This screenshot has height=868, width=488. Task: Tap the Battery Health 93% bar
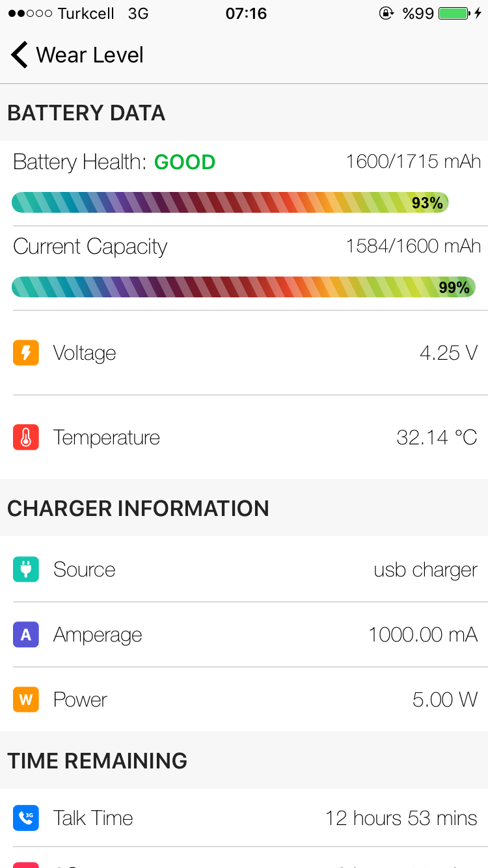tap(230, 202)
